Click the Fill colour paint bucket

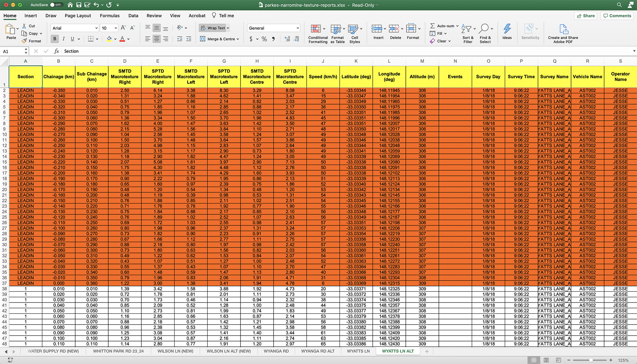coord(109,39)
